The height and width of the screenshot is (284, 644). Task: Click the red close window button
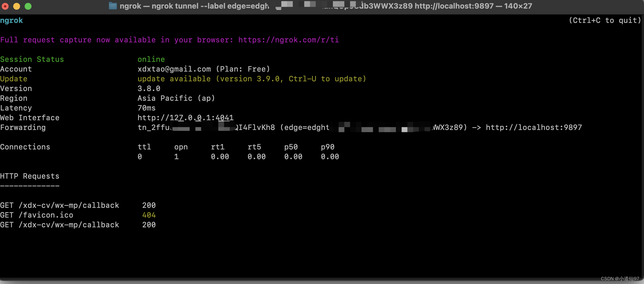click(x=5, y=6)
